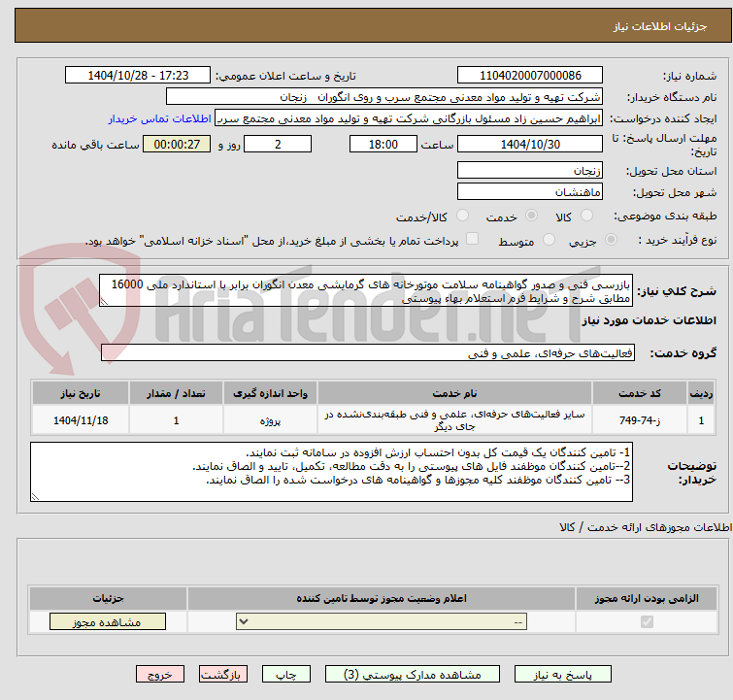Click the تعداد / مقدار column header
This screenshot has width=733, height=700.
177,394
